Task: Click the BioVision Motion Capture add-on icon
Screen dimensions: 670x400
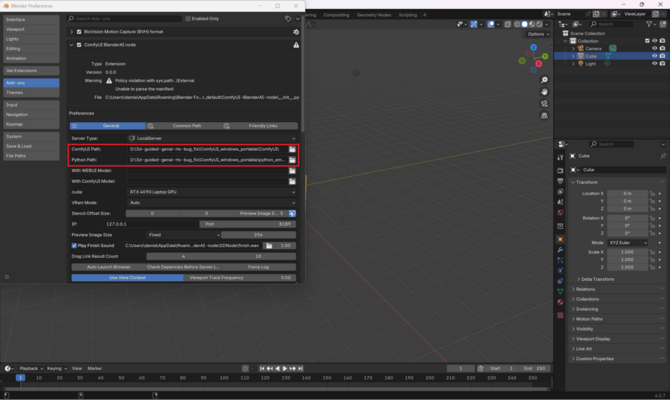Action: click(x=296, y=32)
